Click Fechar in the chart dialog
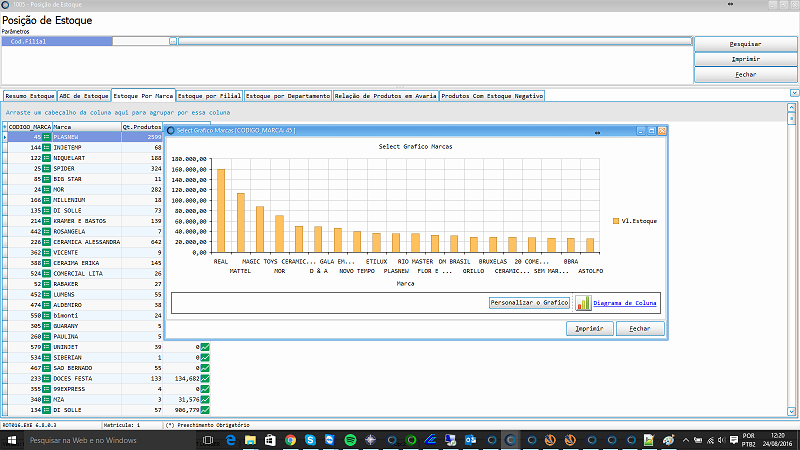Viewport: 800px width, 450px height. pyautogui.click(x=639, y=329)
